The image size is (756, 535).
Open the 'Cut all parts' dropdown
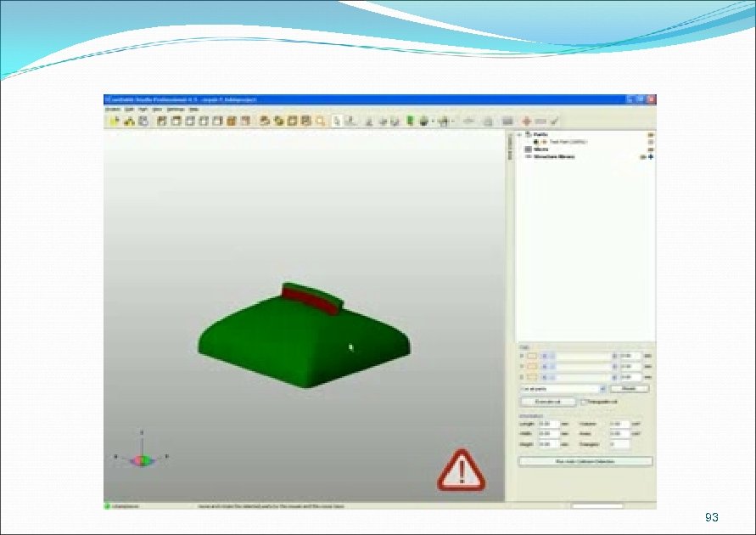[x=602, y=389]
